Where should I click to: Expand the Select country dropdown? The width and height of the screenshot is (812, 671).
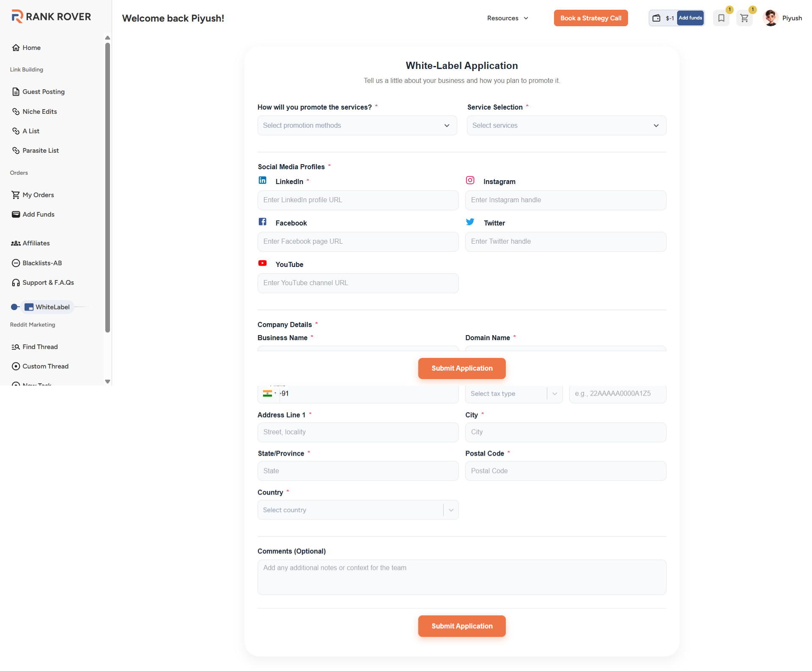pos(358,510)
